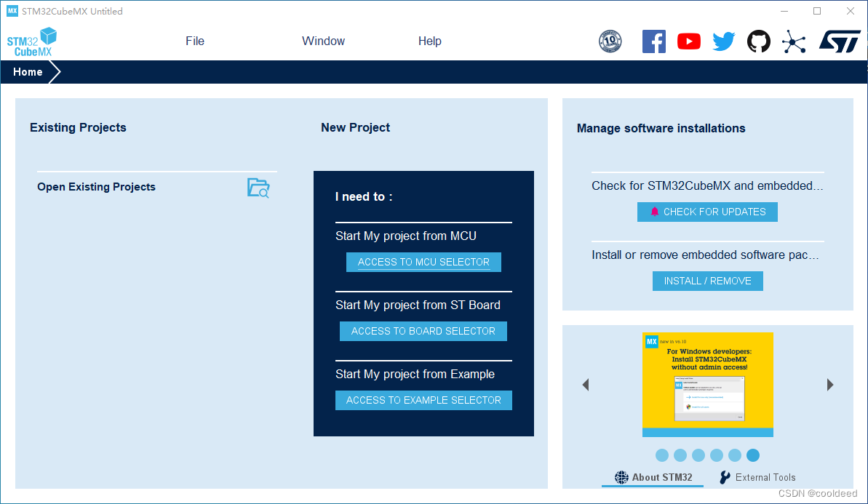Close the STM32CubeMX window

point(851,11)
